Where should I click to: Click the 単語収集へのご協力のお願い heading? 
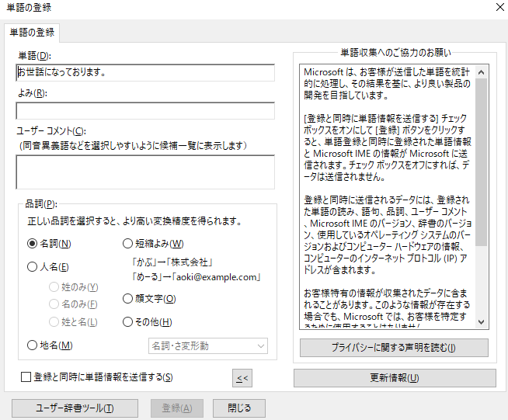tap(395, 53)
